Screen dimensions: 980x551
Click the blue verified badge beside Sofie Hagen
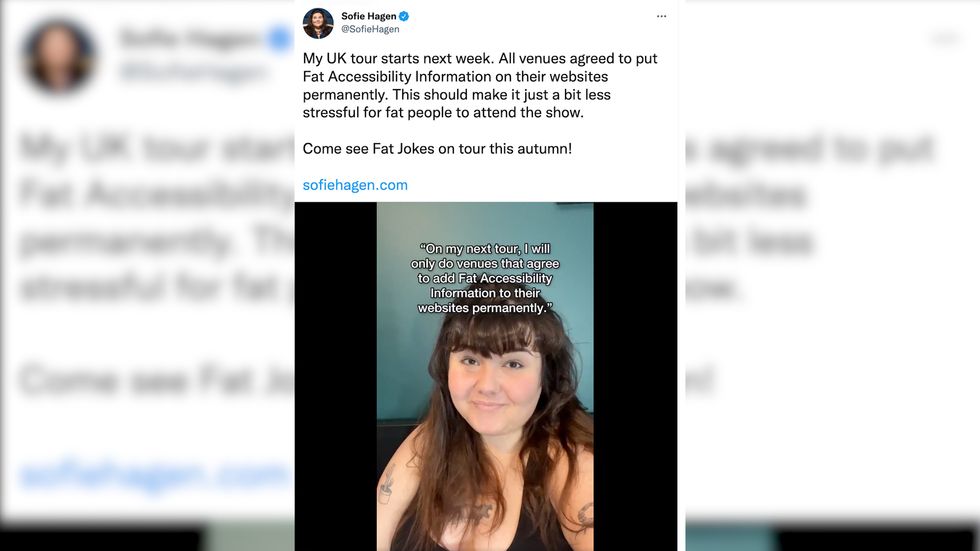click(404, 16)
